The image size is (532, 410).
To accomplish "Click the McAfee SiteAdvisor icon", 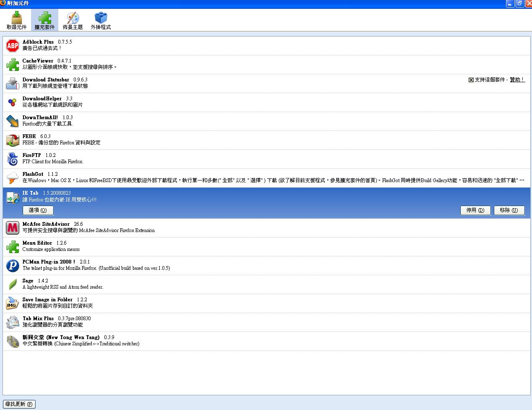I will click(13, 228).
